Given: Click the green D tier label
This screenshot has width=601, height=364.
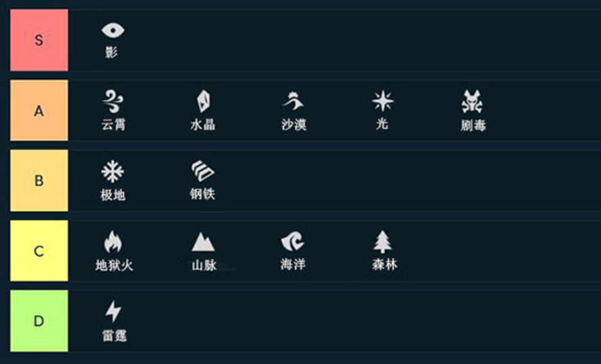Looking at the screenshot, I should 39,321.
